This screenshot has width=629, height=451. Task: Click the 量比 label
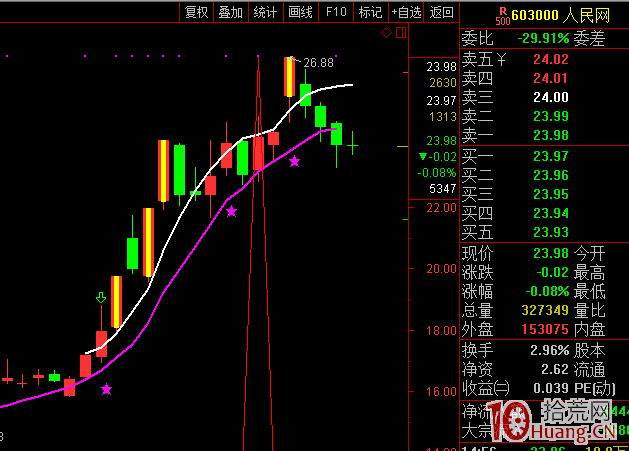coord(589,310)
